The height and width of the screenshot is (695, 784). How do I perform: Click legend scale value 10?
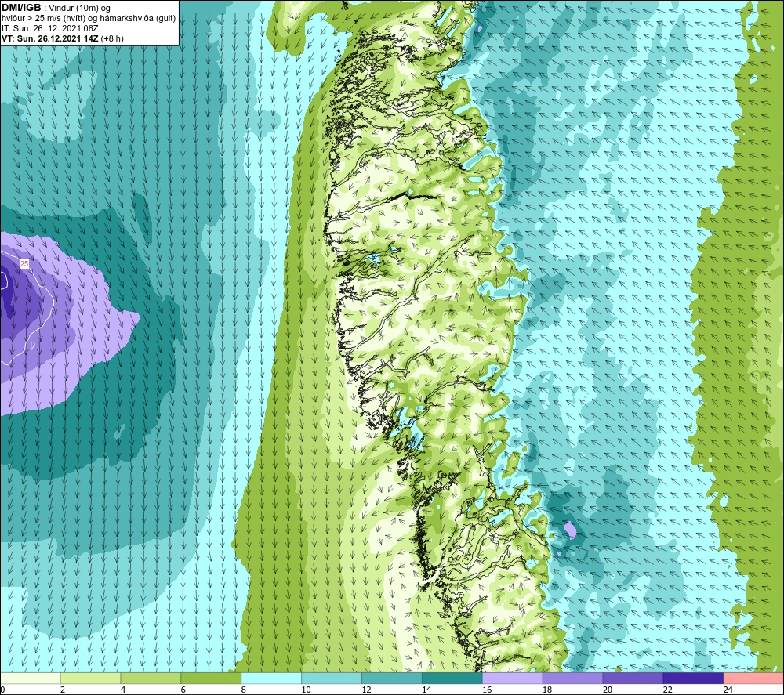click(306, 690)
